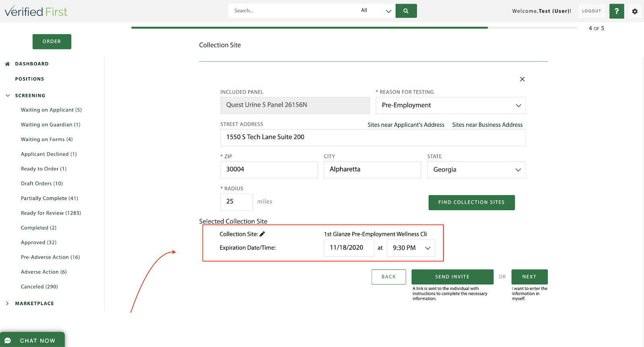Click Sites near Applicant's Address link
Image resolution: width=644 pixels, height=347 pixels.
[x=406, y=125]
